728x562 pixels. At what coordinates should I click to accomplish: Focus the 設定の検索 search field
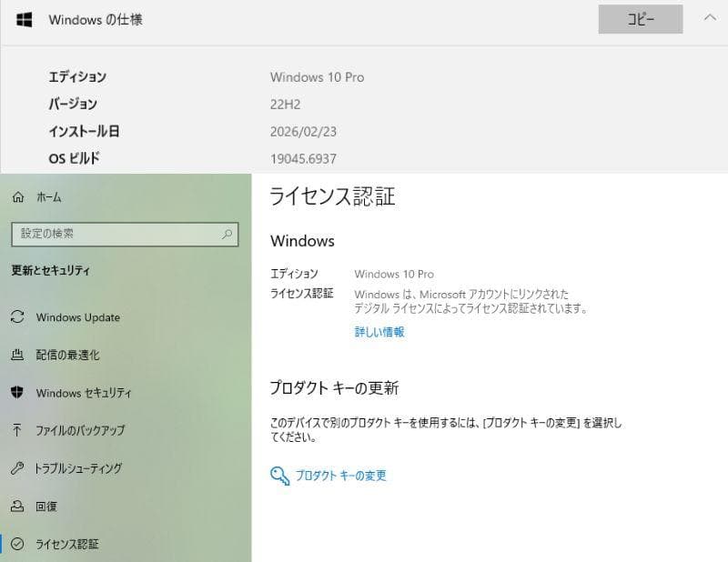click(125, 234)
